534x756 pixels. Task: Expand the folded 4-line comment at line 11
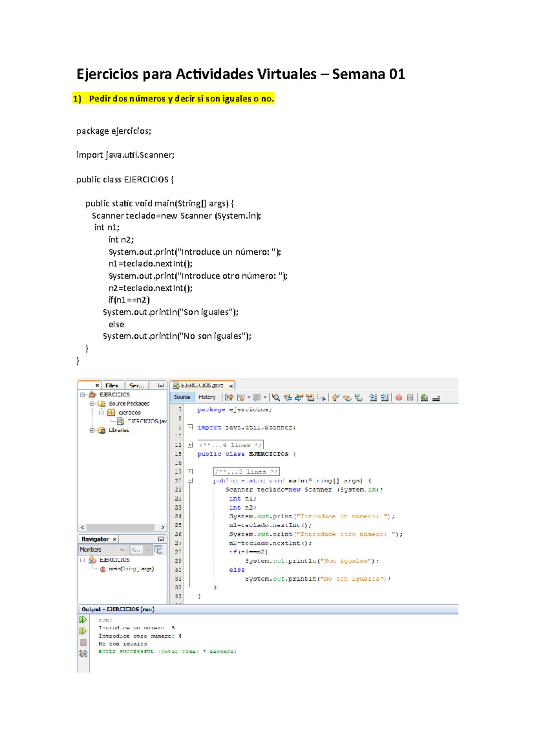coord(190,445)
